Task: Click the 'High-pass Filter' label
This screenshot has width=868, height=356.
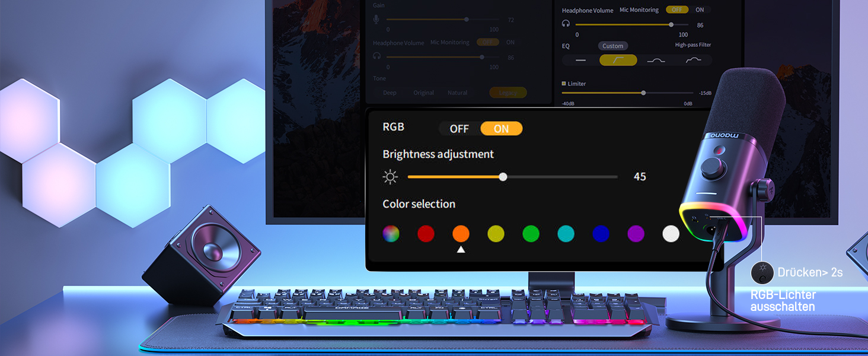Action: tap(693, 45)
